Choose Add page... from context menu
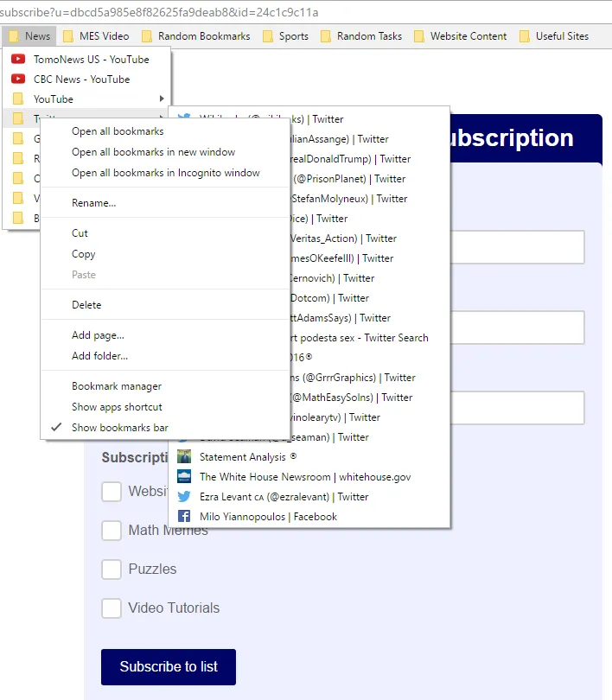The width and height of the screenshot is (612, 700). (165, 334)
